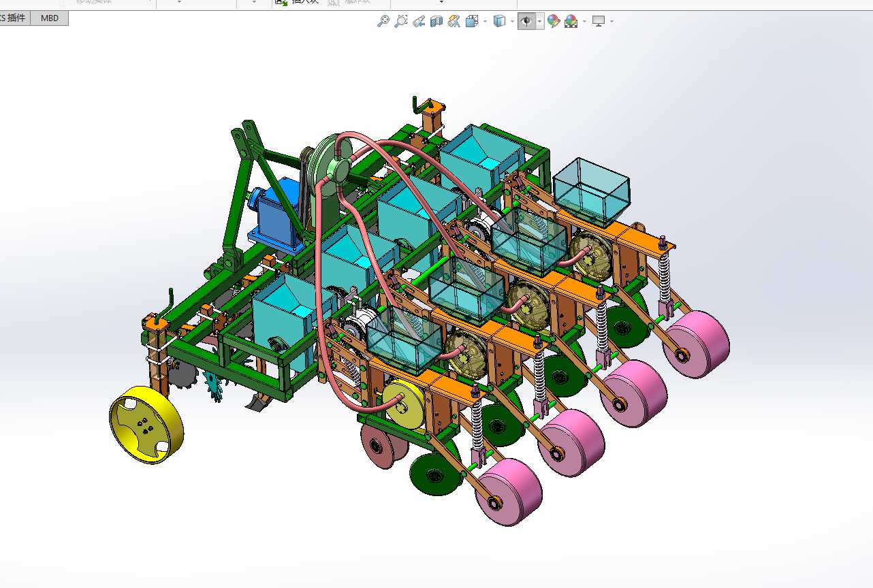Open Dynamic Annotation Views icon

[x=454, y=21]
